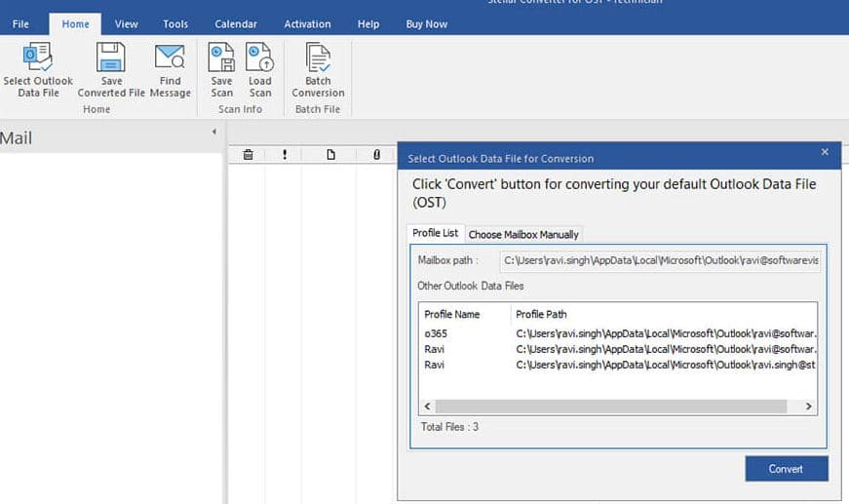Click the document type column icon
This screenshot has height=504, width=849.
coord(330,155)
